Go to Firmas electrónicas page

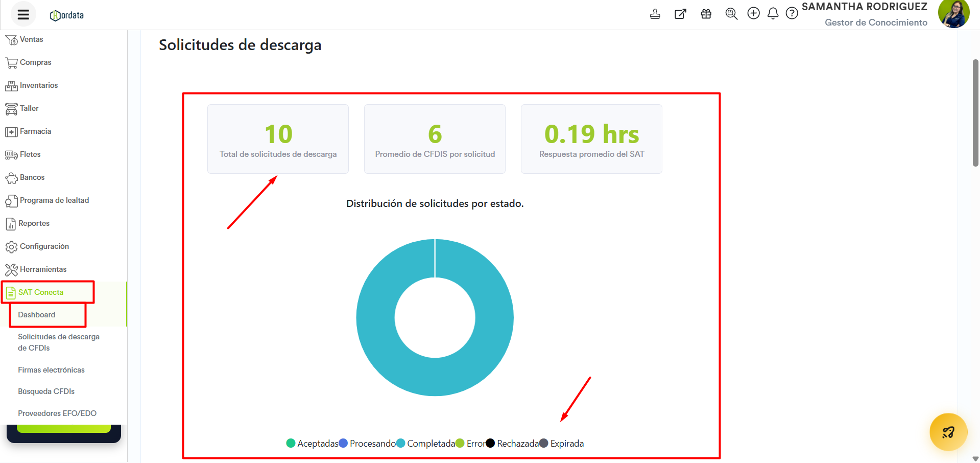(x=51, y=370)
